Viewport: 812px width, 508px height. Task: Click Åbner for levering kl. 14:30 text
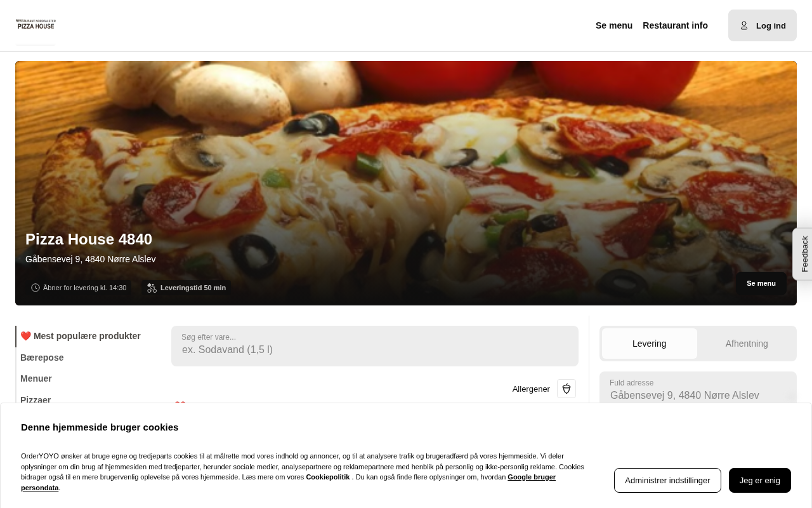point(85,288)
